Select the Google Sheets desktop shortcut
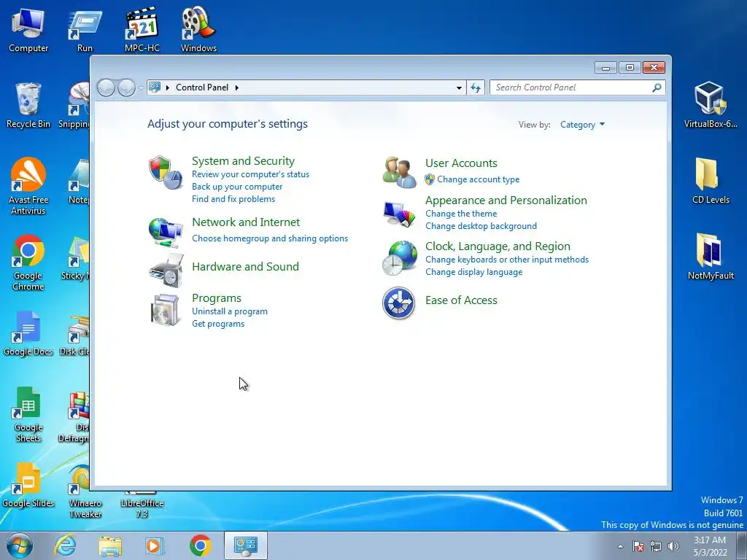 click(x=28, y=414)
